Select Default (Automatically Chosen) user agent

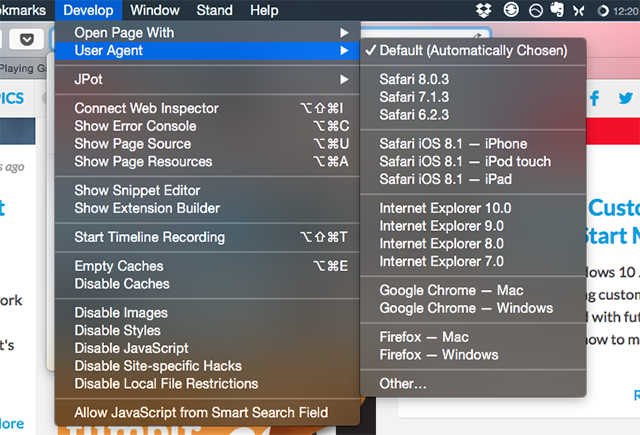click(x=473, y=51)
